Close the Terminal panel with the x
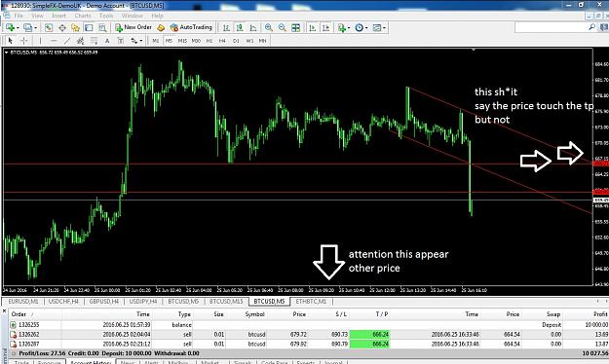Viewport: 609px width, 364px height. click(x=4, y=311)
